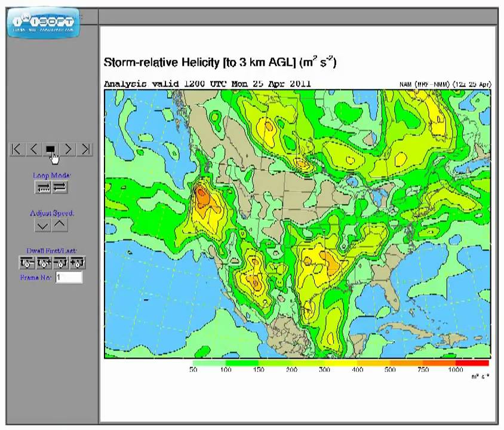This screenshot has width=504, height=430.
Task: Click the 50 value on color scale
Action: (x=193, y=370)
